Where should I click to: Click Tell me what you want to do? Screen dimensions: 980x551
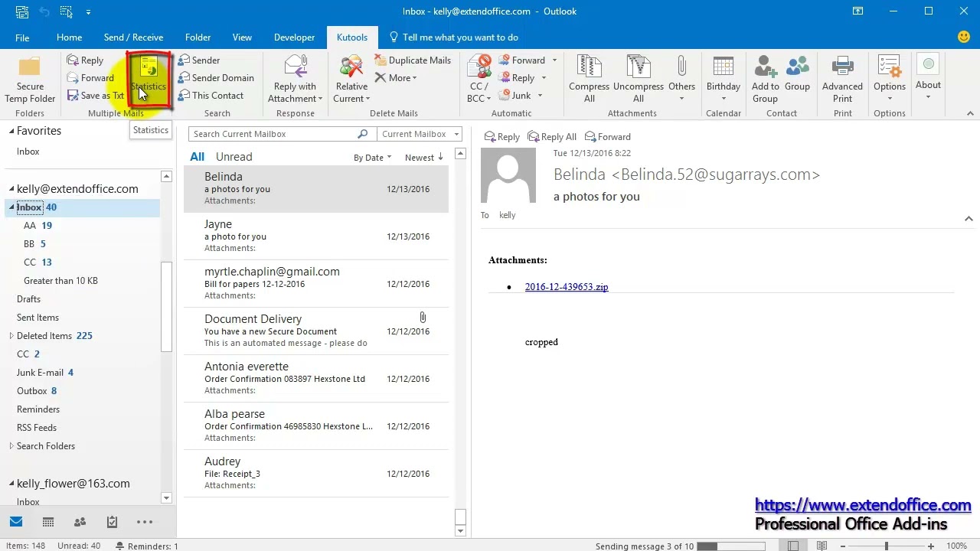[453, 37]
